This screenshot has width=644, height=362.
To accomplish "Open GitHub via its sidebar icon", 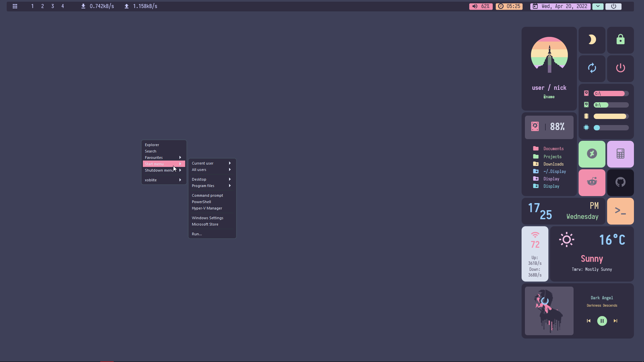I will tap(620, 182).
